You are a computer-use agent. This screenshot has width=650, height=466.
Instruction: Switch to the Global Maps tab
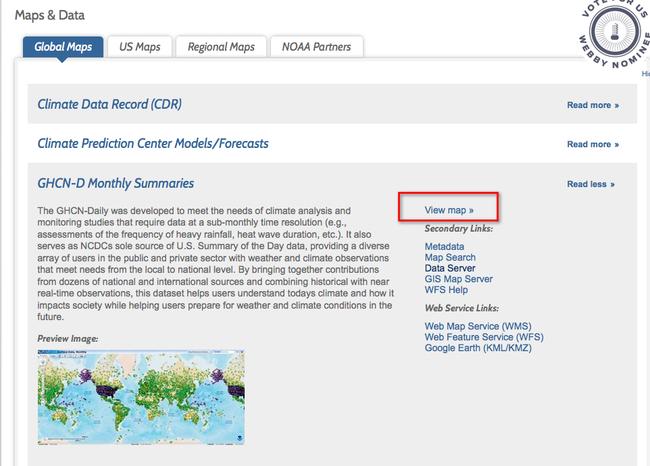tap(63, 47)
